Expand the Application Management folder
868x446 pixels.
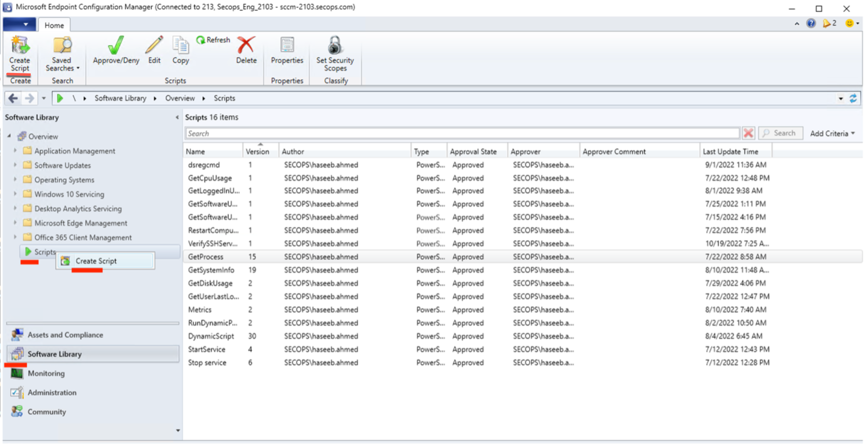click(15, 150)
